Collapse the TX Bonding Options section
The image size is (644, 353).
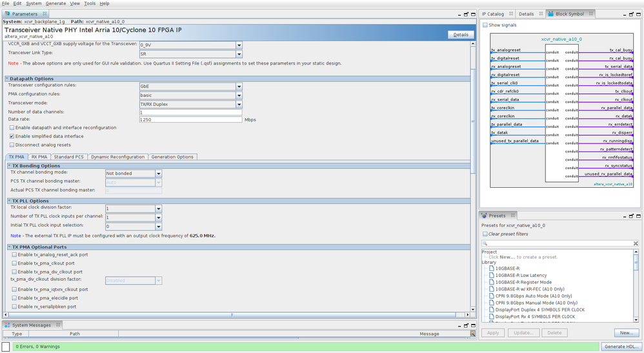(10, 165)
